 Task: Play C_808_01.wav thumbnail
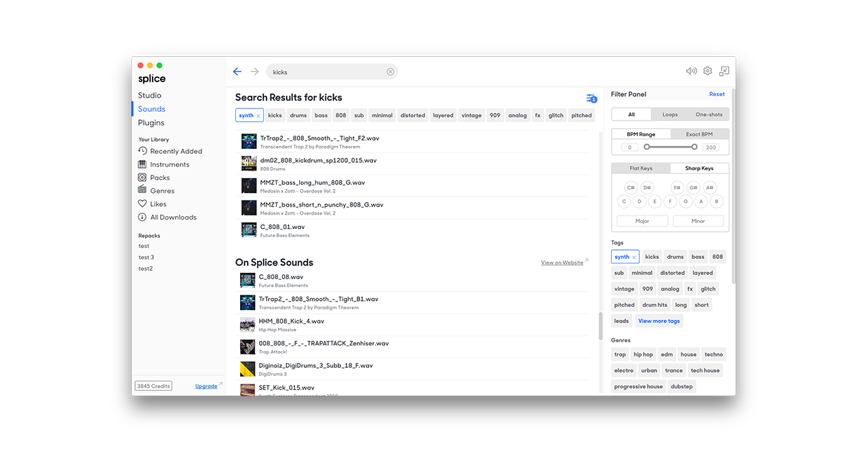click(x=249, y=230)
